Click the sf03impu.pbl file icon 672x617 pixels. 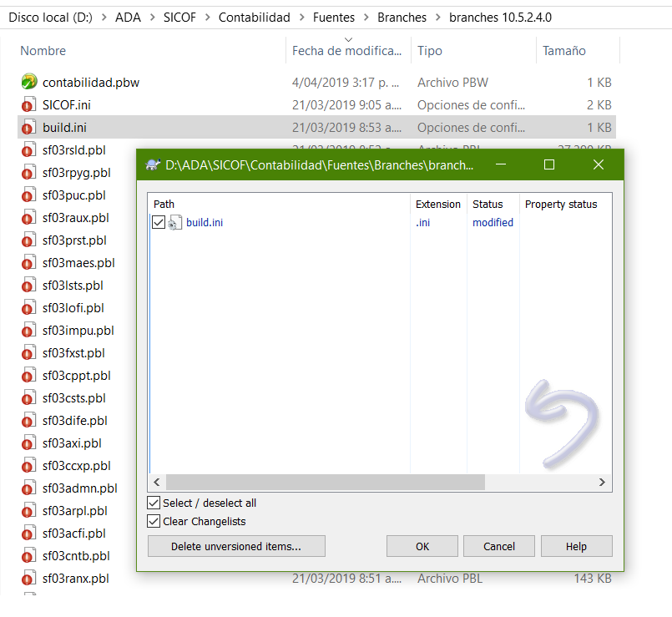coord(28,330)
